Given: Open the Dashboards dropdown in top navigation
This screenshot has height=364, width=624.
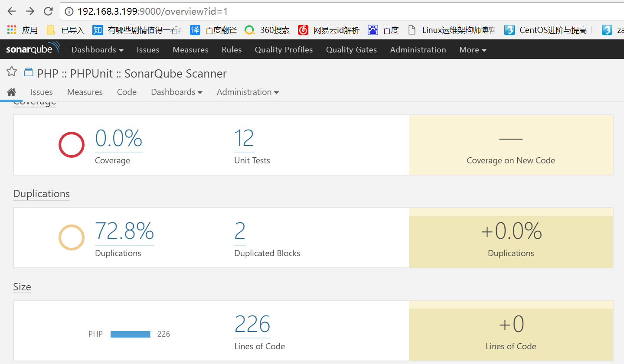Looking at the screenshot, I should (x=97, y=49).
